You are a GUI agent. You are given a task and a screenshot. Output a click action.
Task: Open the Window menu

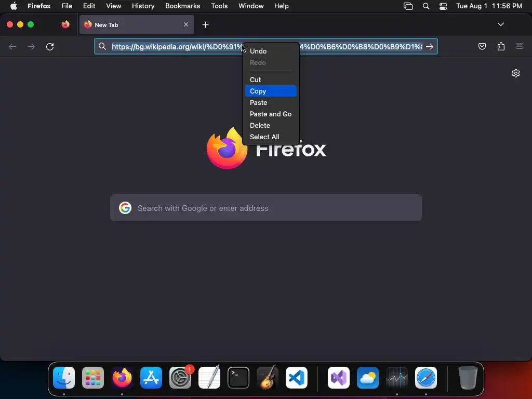coord(251,6)
